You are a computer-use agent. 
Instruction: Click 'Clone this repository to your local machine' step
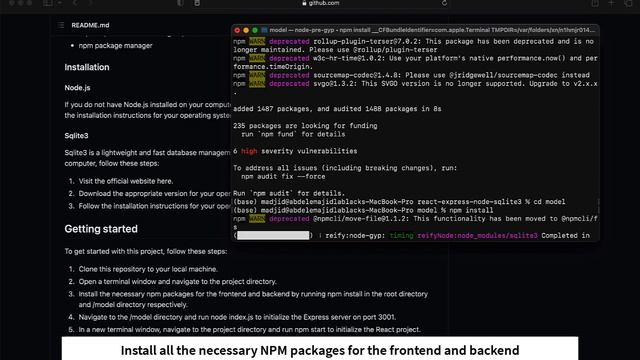pos(148,269)
